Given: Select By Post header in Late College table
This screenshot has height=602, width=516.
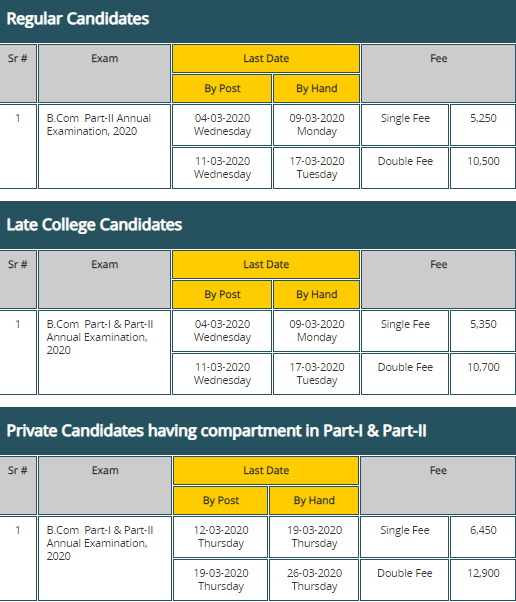Looking at the screenshot, I should (222, 294).
